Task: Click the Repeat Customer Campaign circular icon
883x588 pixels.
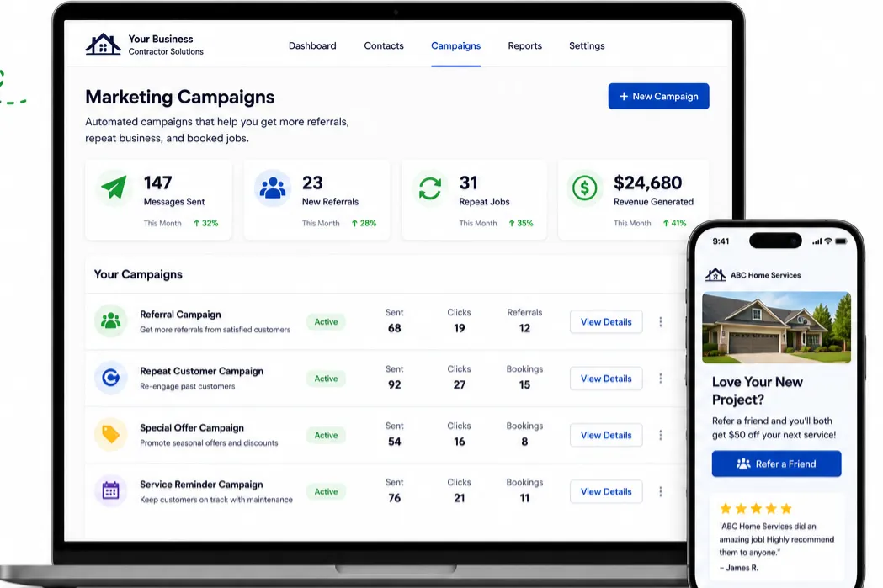Action: point(110,378)
